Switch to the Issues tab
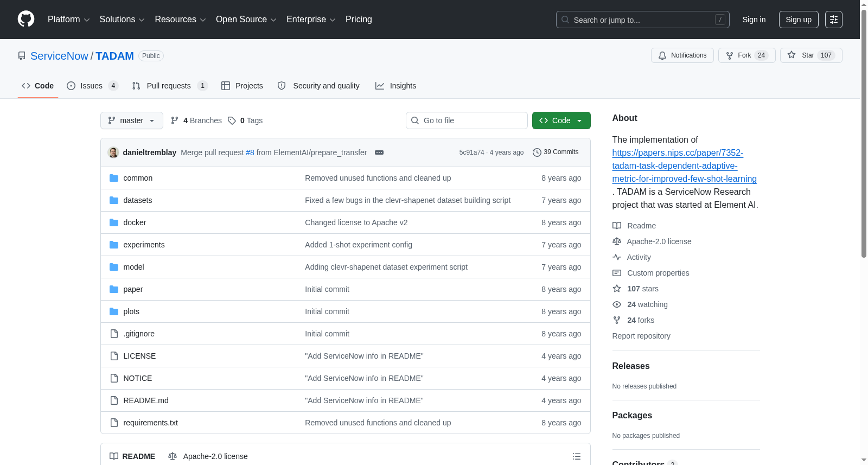The height and width of the screenshot is (465, 868). (92, 86)
